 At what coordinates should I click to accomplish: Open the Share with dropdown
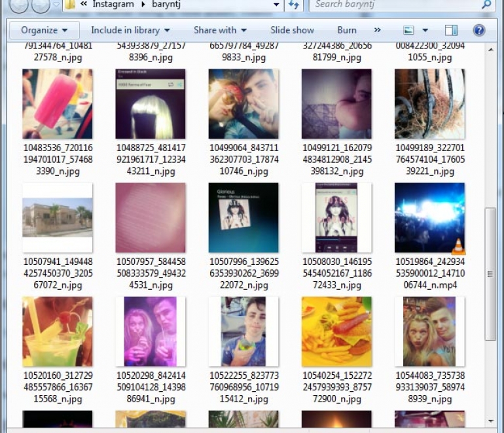pyautogui.click(x=220, y=30)
